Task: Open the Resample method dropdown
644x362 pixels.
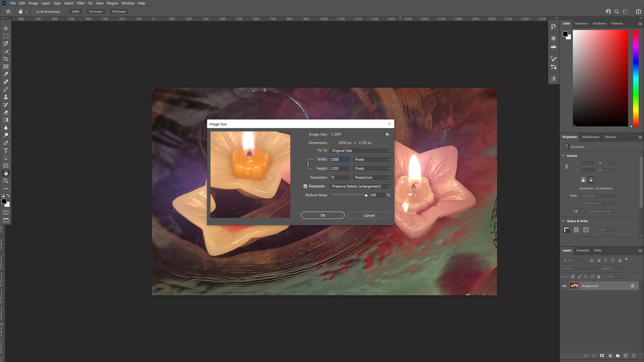Action: [x=360, y=186]
